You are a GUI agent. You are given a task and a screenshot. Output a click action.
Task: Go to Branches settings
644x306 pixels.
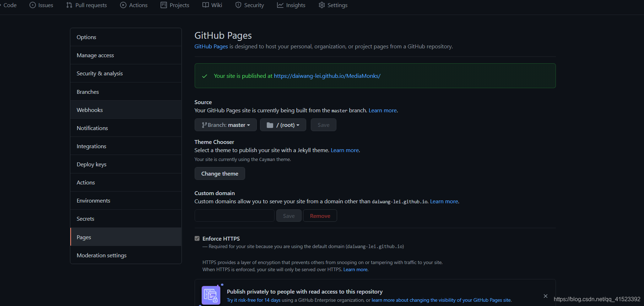point(126,92)
